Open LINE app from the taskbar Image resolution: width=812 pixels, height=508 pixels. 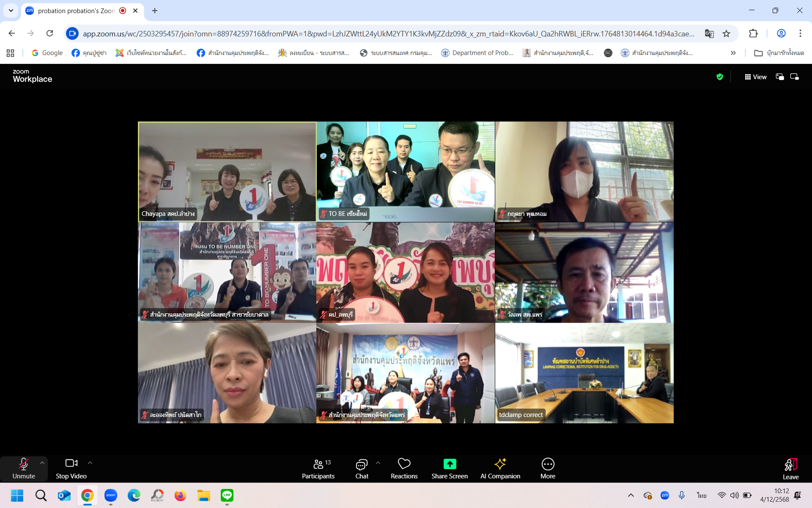click(227, 495)
